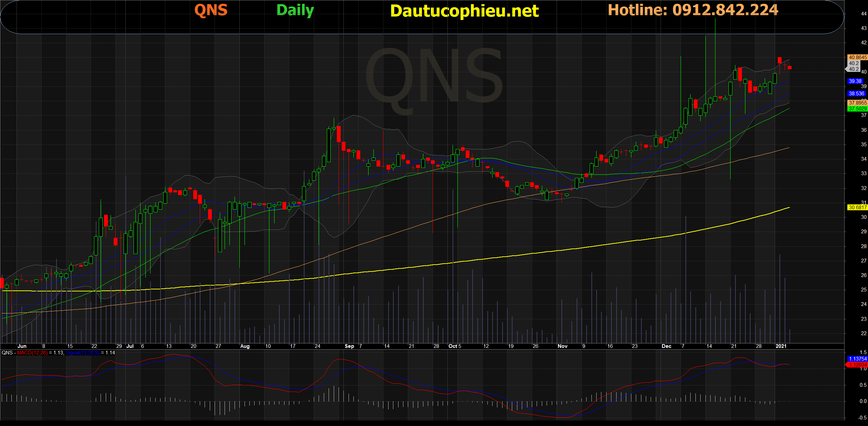The image size is (868, 426).
Task: Select the red 1.12634 MACD value tag
Action: point(857,365)
